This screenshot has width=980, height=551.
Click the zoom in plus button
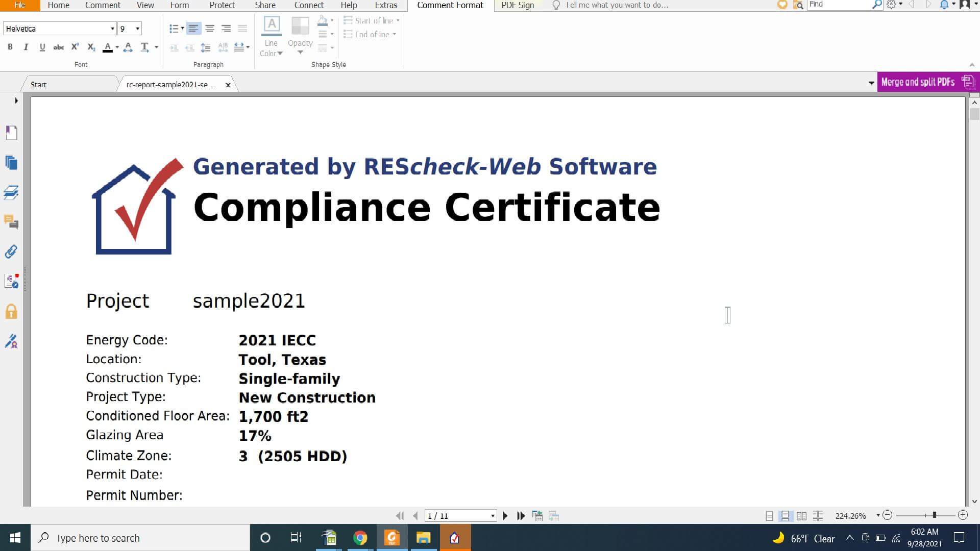coord(963,515)
